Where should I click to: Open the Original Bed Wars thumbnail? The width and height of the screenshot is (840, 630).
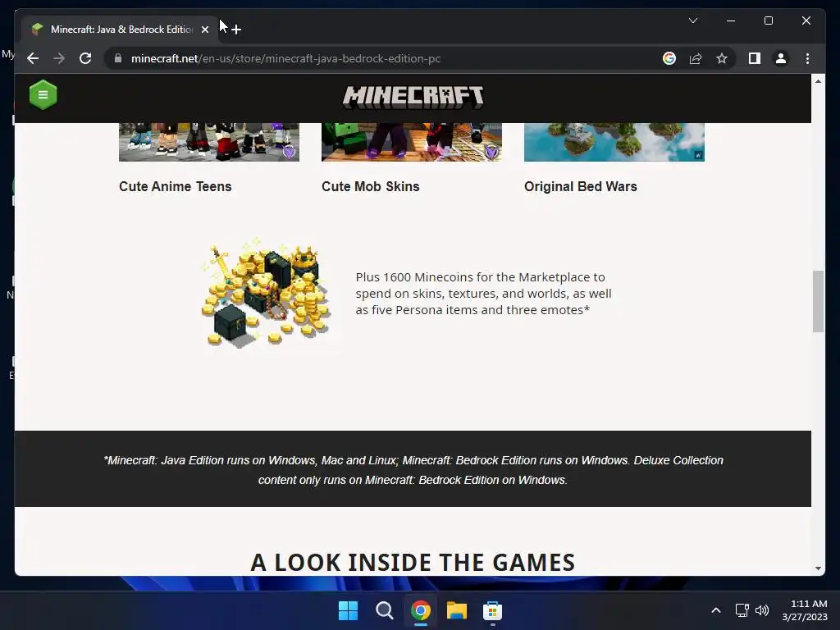(614, 142)
